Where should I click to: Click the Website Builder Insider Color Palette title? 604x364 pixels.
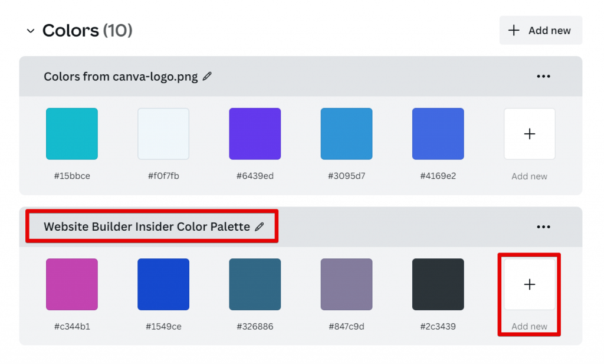146,227
